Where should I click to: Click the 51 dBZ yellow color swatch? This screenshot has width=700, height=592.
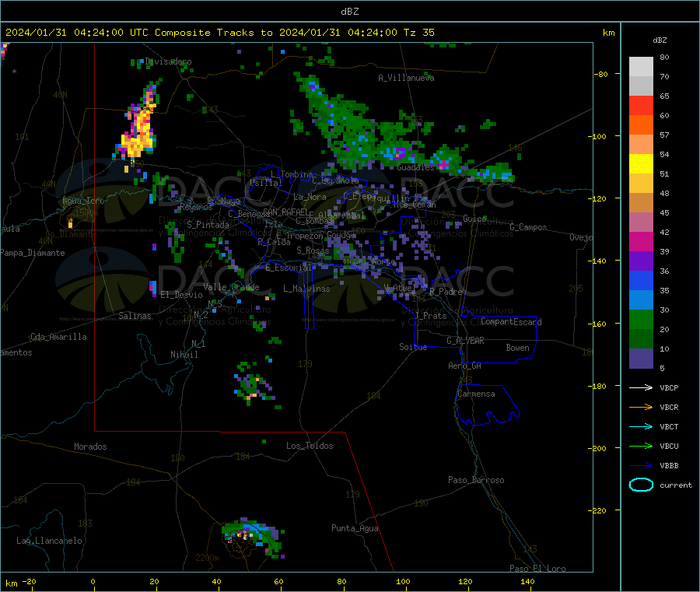coord(641,164)
